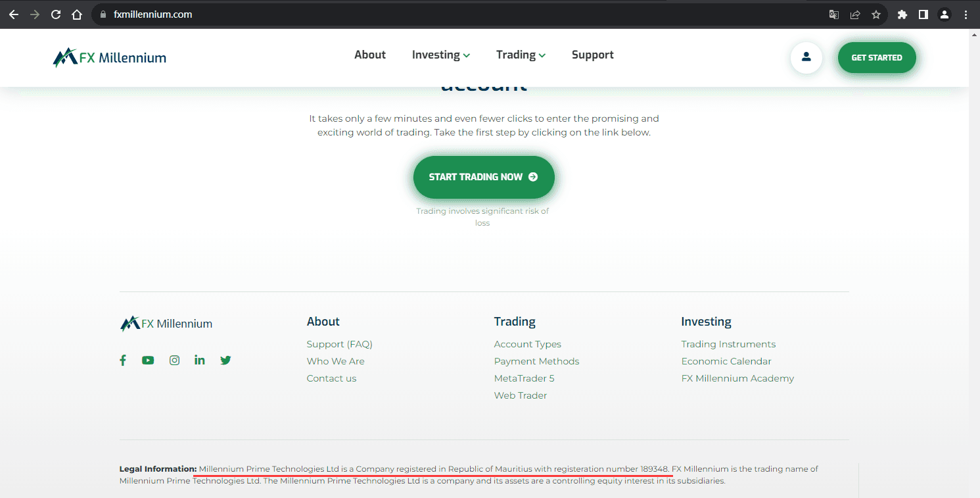
Task: Click the 'Trading' footer heading
Action: coord(515,322)
